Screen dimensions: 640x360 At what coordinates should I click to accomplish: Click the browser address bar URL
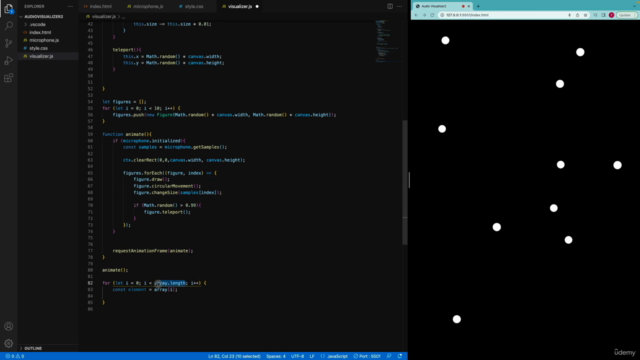click(x=467, y=15)
